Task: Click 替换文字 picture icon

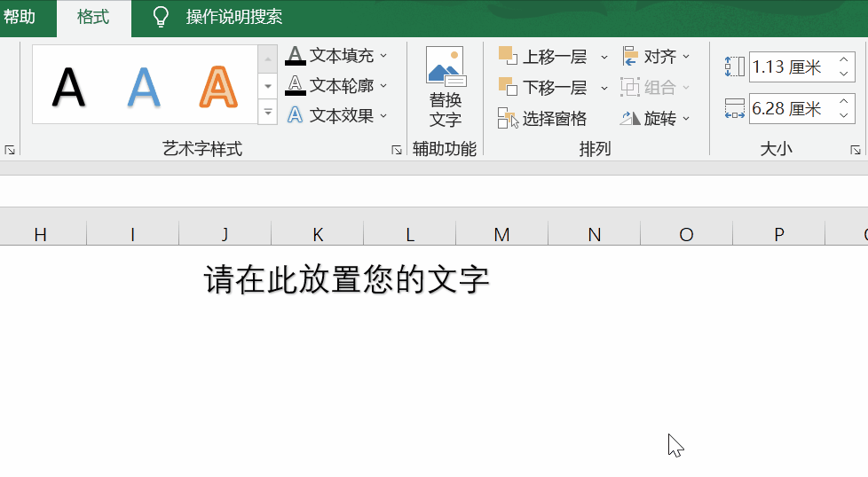Action: 445,66
